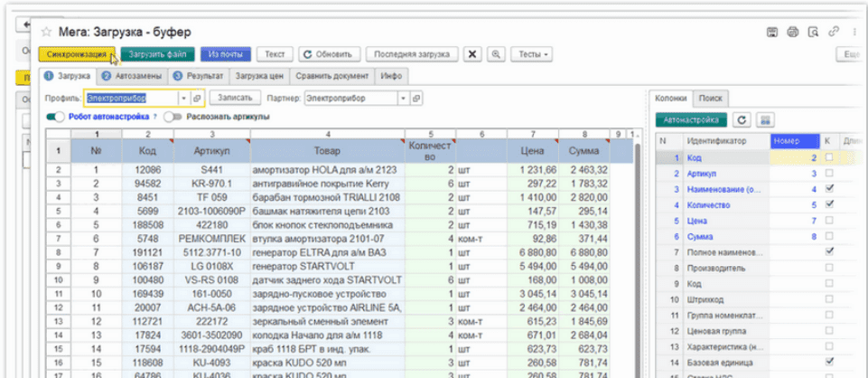
Task: Click the printer icon in title bar
Action: click(792, 33)
